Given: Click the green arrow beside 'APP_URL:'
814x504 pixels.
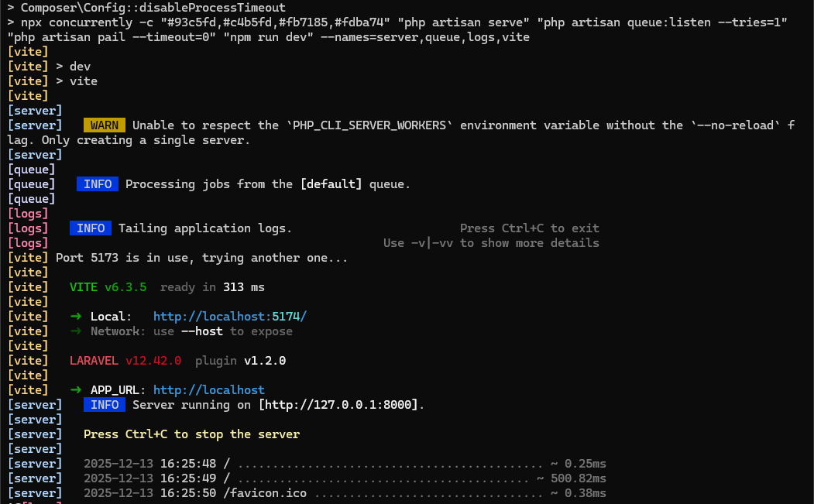Looking at the screenshot, I should tap(76, 390).
